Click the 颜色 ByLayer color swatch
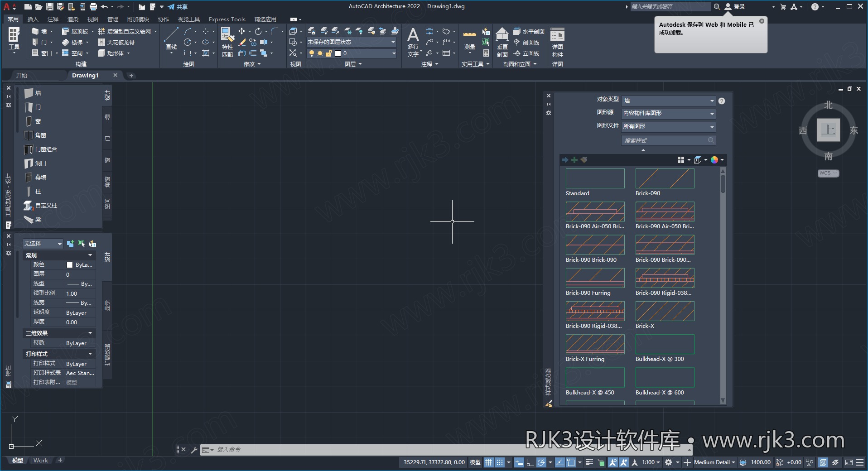This screenshot has width=868, height=471. [70, 265]
